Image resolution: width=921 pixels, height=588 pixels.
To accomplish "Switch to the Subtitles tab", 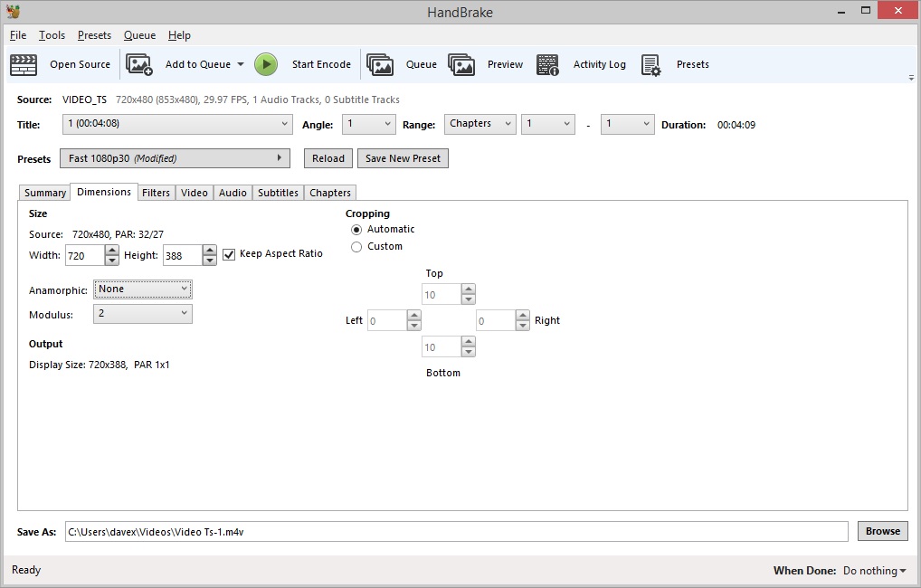I will tap(278, 193).
